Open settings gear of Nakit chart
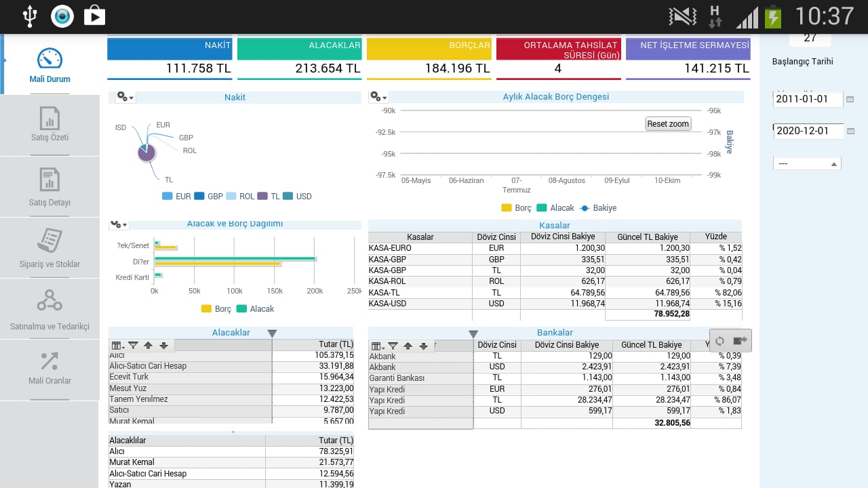The width and height of the screenshot is (868, 488). [125, 97]
